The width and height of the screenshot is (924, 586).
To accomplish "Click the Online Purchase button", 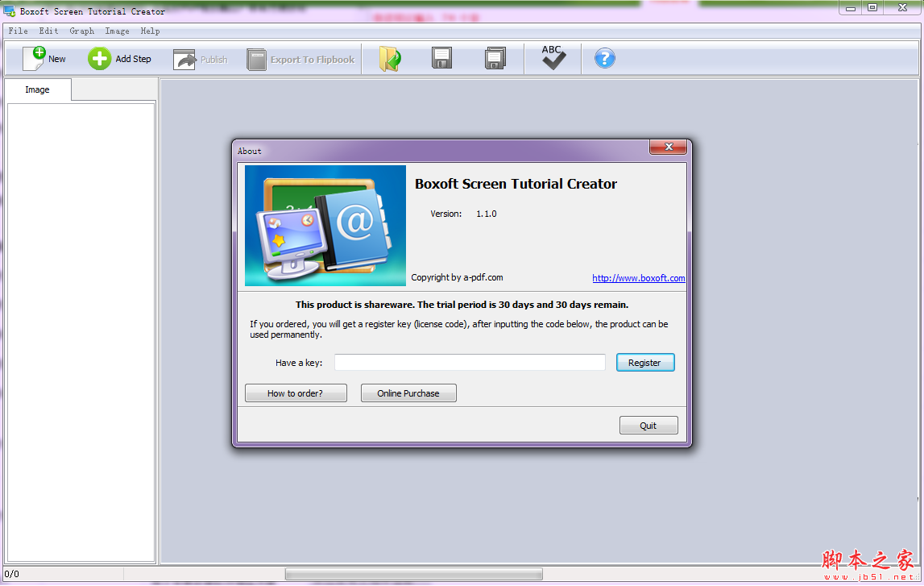I will pyautogui.click(x=408, y=393).
